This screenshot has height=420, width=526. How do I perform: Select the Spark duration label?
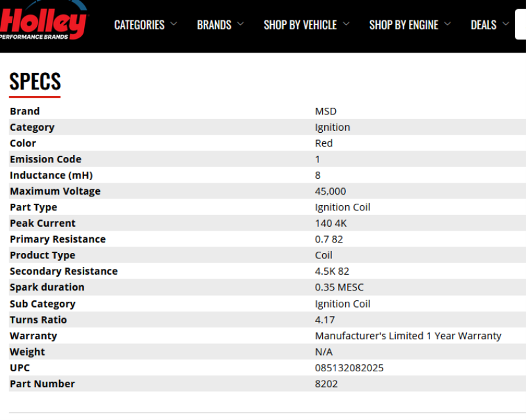(x=47, y=287)
